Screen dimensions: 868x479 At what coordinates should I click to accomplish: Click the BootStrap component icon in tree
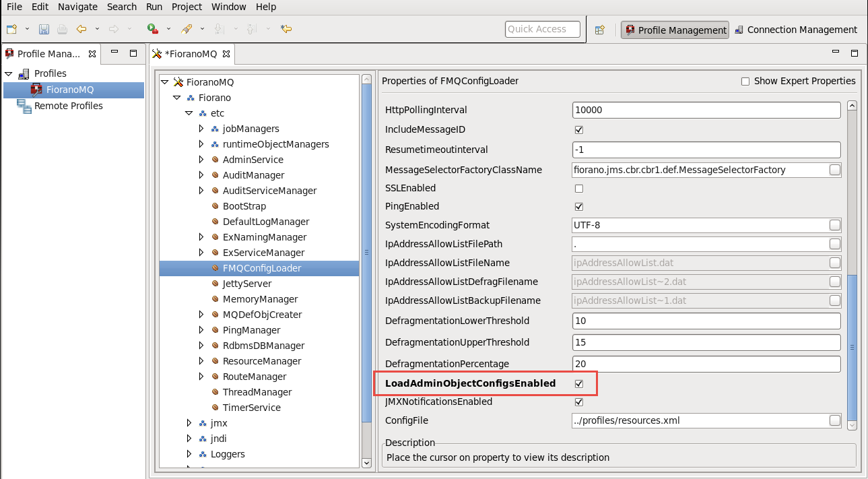tap(215, 206)
